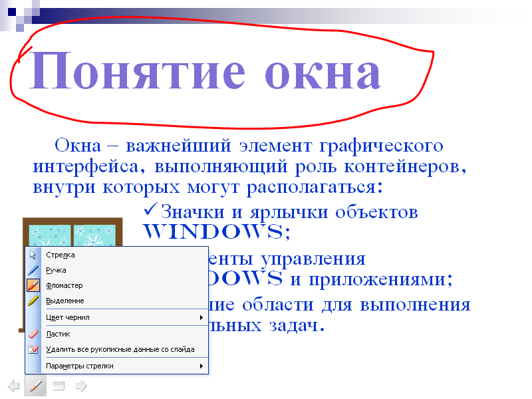Select the pink Eraser icon
Screen dimensions: 532x399
tap(33, 334)
